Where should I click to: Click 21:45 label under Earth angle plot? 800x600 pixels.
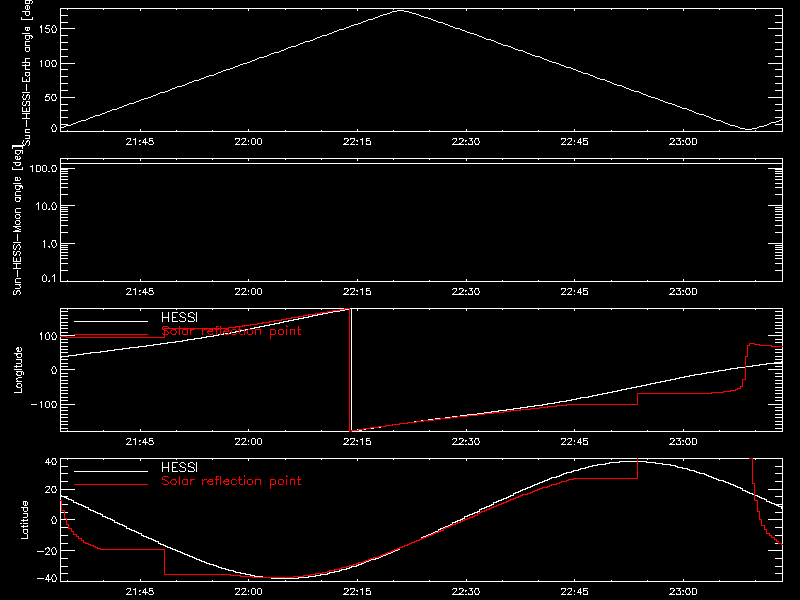point(140,142)
